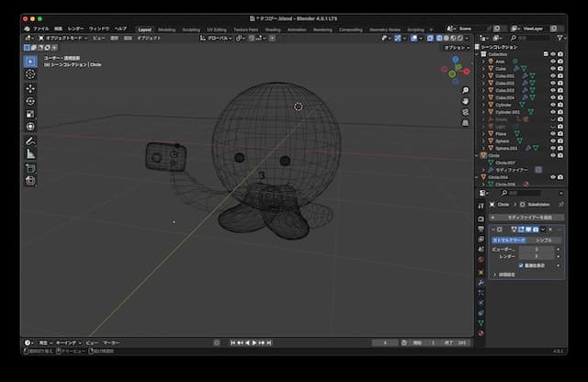This screenshot has height=382, width=588.
Task: Switch to the Shading workspace tab
Action: click(273, 29)
